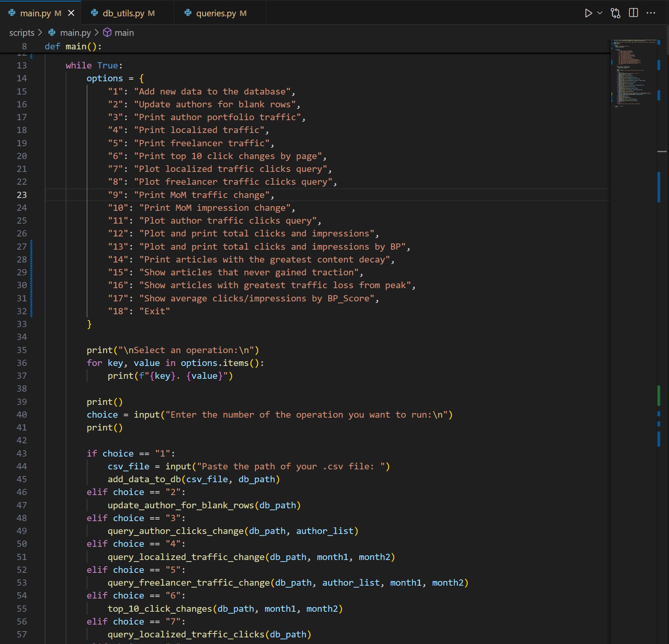Click the vertical scrollbar overview ruler
This screenshot has width=669, height=644.
(662, 272)
